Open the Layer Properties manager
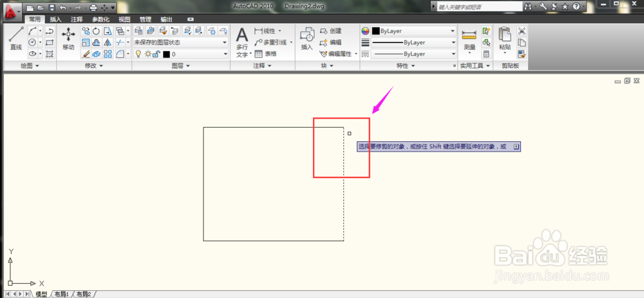This screenshot has height=298, width=644. pos(138,30)
